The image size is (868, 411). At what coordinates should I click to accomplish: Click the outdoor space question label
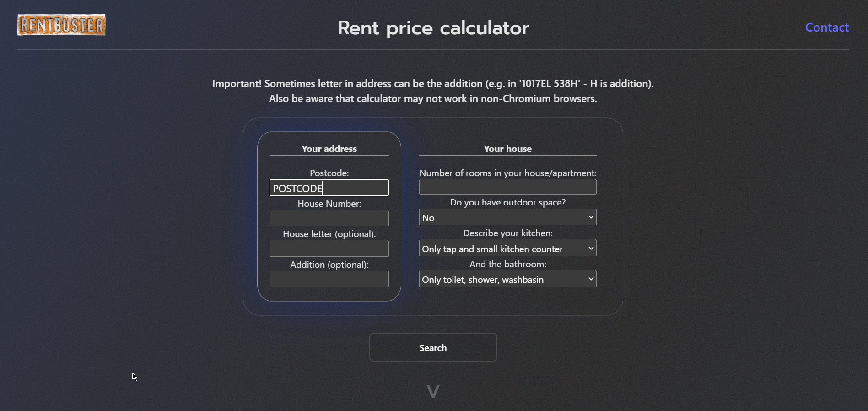click(507, 202)
